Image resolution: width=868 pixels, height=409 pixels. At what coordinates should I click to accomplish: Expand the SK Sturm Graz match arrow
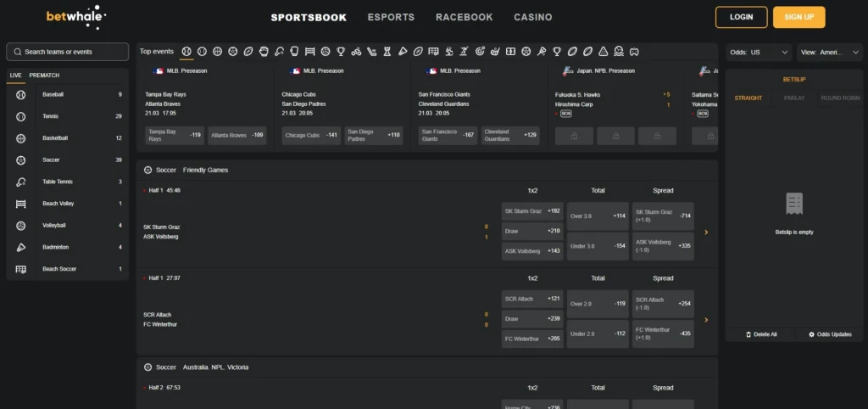706,233
